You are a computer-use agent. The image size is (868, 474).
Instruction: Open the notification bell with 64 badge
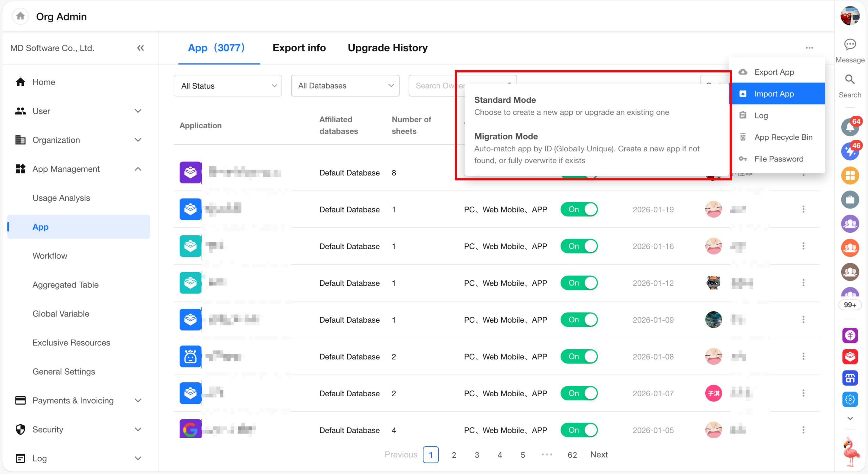click(x=849, y=127)
